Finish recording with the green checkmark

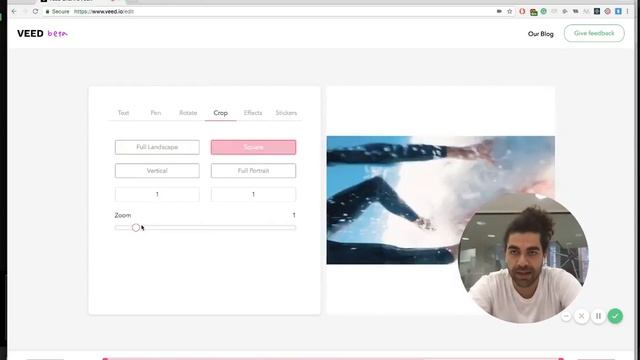click(615, 316)
